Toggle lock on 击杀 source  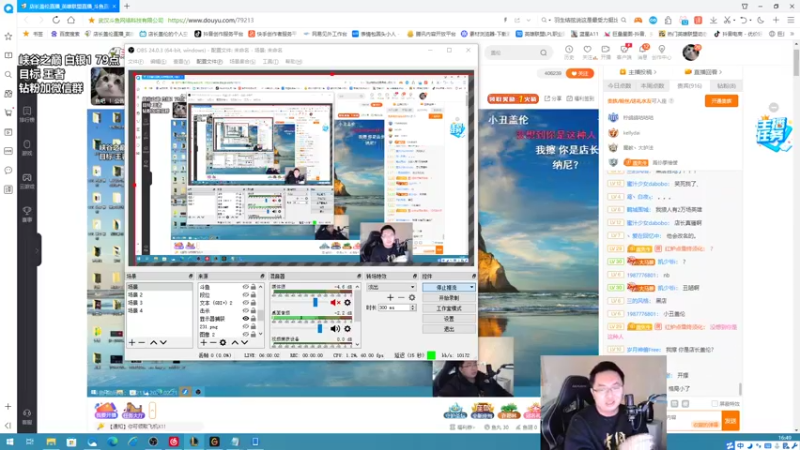pos(253,311)
